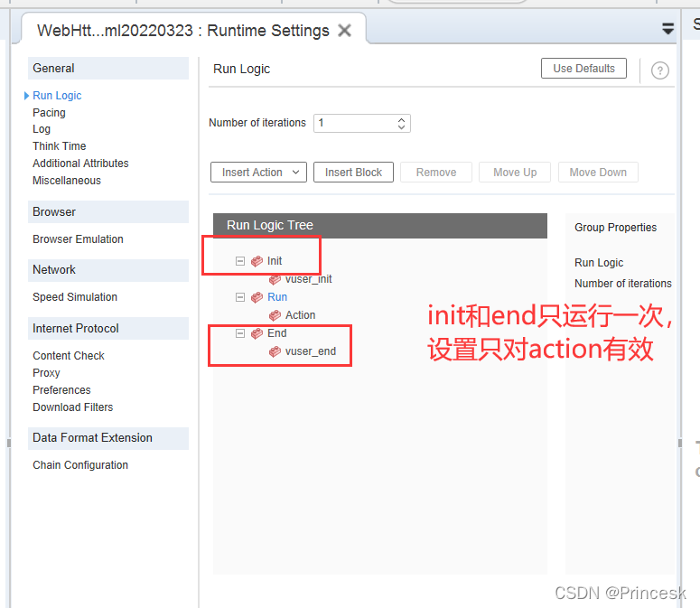Click the vuser_init action icon
Viewport: 700px width, 608px height.
tap(275, 279)
